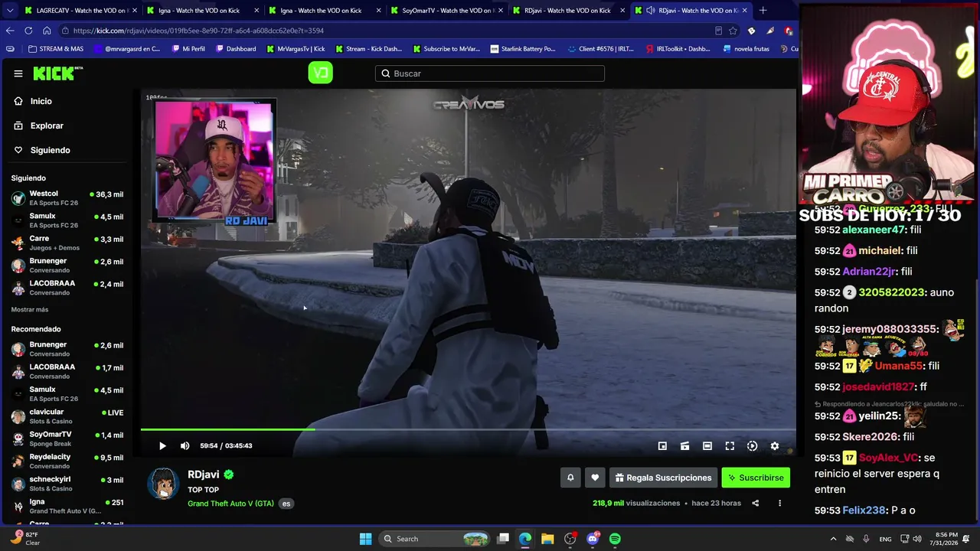This screenshot has height=551, width=980.
Task: Seek on the video progress bar
Action: pyautogui.click(x=468, y=429)
